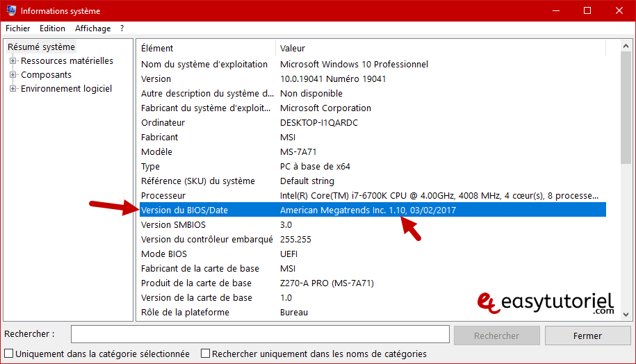The width and height of the screenshot is (636, 364).
Task: Click the UEFI value
Action: [288, 254]
